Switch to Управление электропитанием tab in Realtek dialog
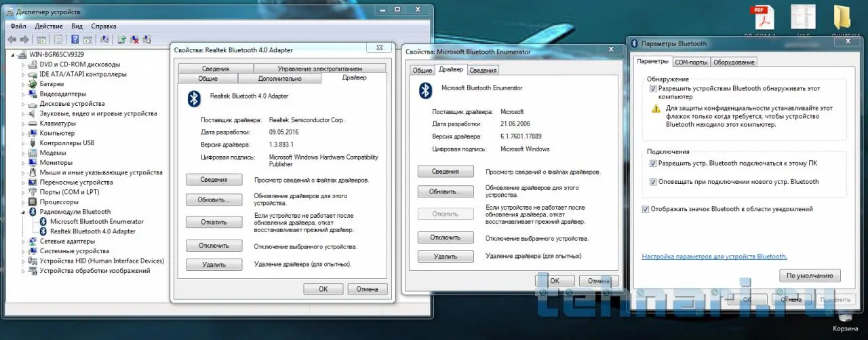Screen dimensions: 868x340 (319, 69)
